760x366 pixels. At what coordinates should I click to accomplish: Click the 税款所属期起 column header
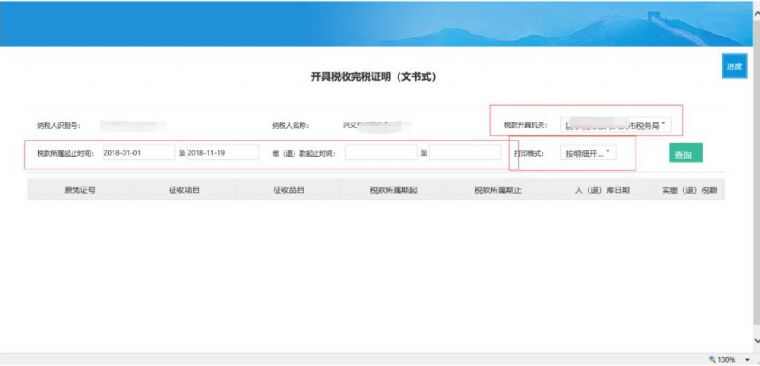(x=394, y=190)
